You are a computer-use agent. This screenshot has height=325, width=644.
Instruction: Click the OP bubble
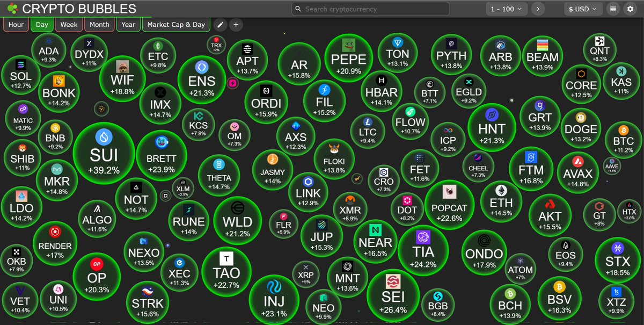[97, 277]
